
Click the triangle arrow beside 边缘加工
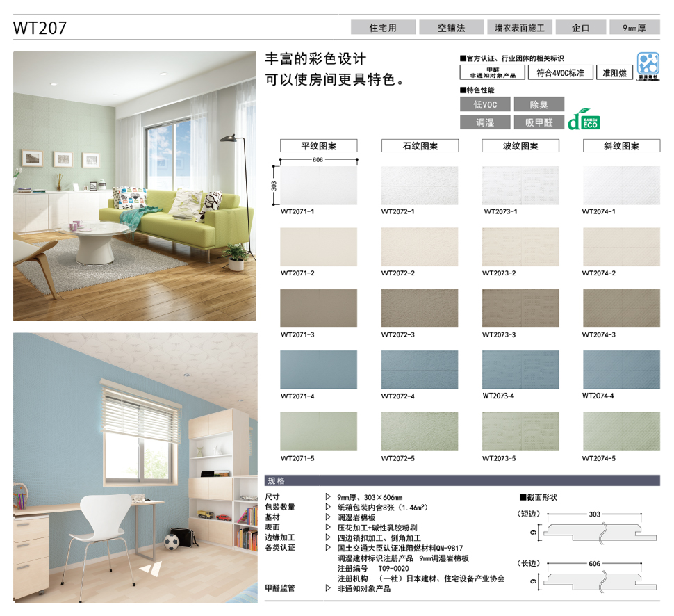pyautogui.click(x=328, y=537)
